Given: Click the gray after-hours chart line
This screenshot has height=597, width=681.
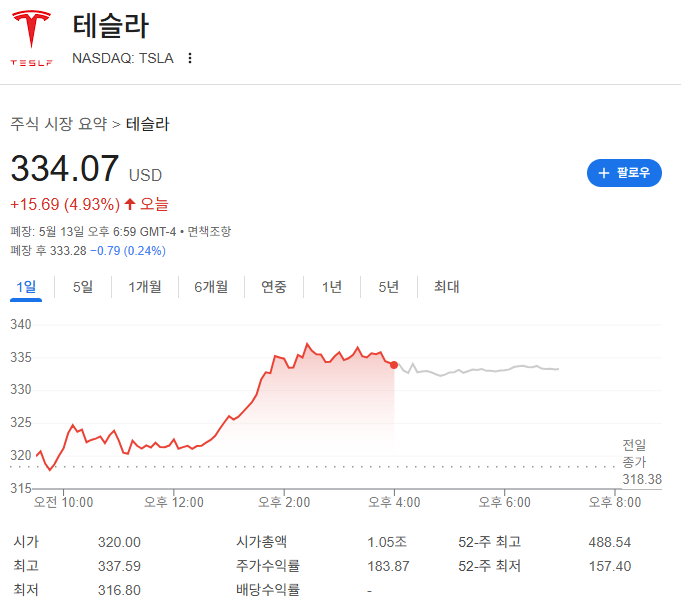Looking at the screenshot, I should click(x=478, y=370).
